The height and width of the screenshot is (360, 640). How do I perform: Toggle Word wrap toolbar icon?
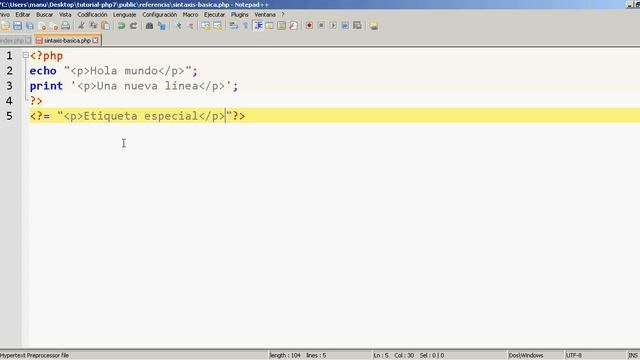233,26
